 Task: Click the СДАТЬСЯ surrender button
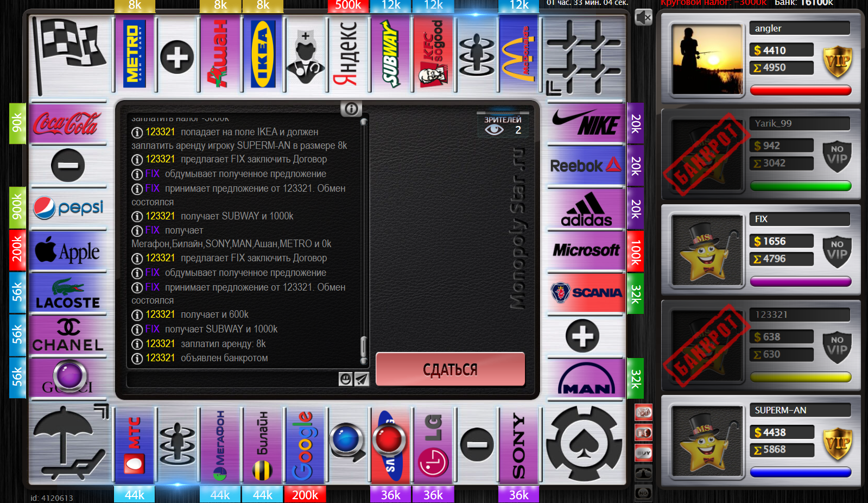(x=450, y=369)
